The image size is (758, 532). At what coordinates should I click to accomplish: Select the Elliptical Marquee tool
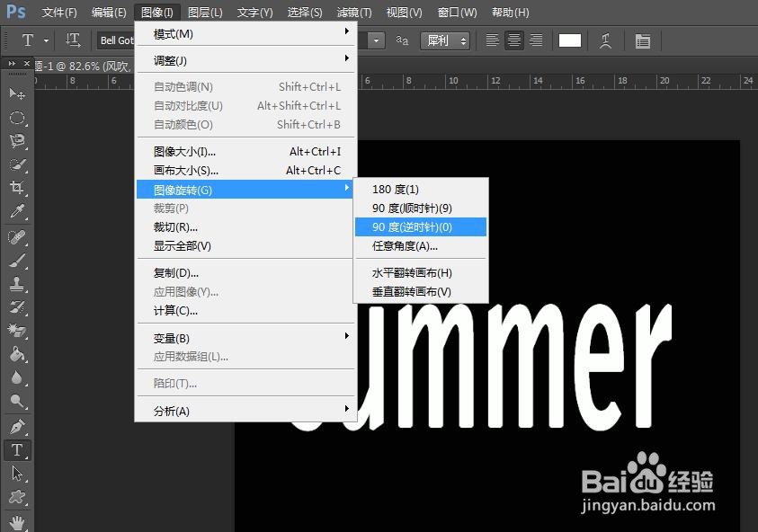(17, 118)
